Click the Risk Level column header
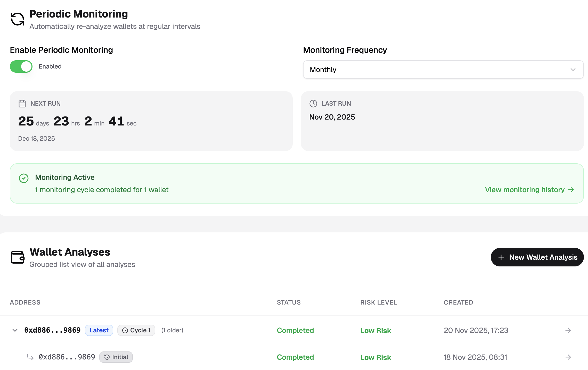Image resolution: width=588 pixels, height=370 pixels. pyautogui.click(x=379, y=302)
